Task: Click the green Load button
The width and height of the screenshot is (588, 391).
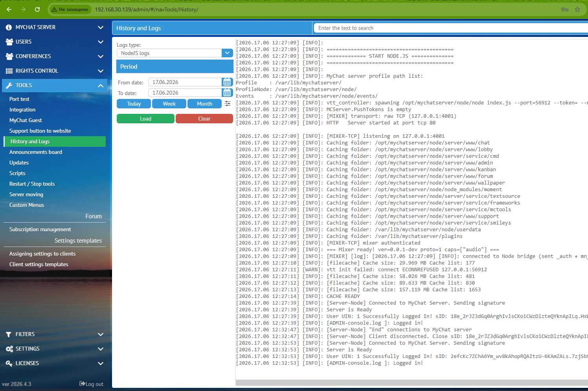Action: (145, 119)
